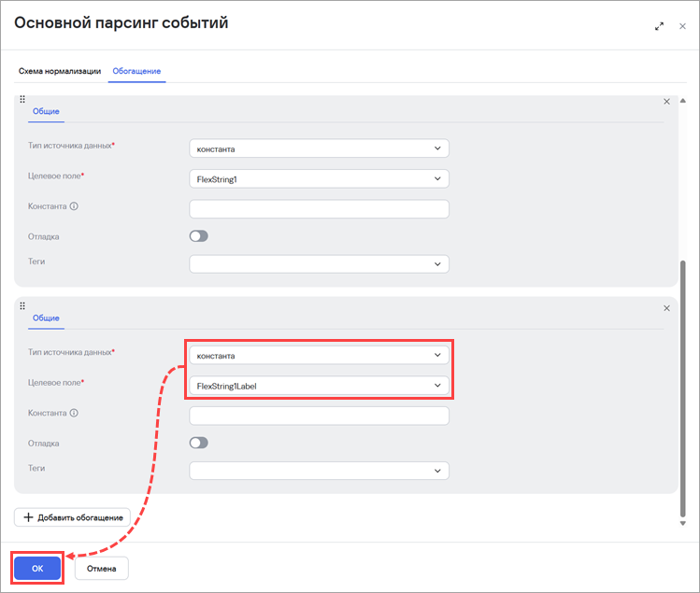The image size is (700, 593).
Task: Grab the drag handle of FlexString1Label block
Action: click(x=22, y=305)
